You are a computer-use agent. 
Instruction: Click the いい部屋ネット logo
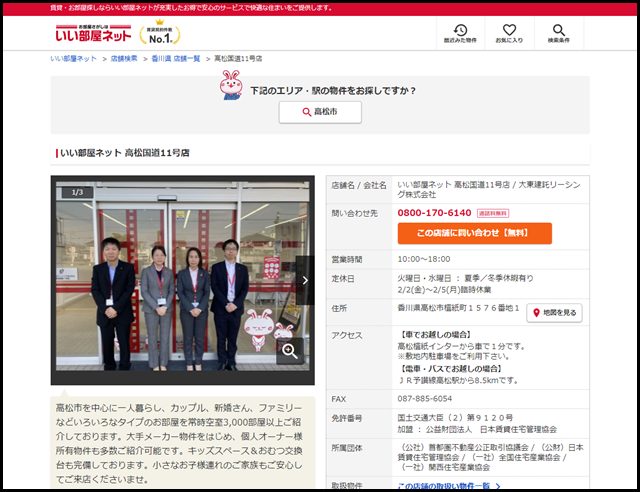click(x=93, y=33)
